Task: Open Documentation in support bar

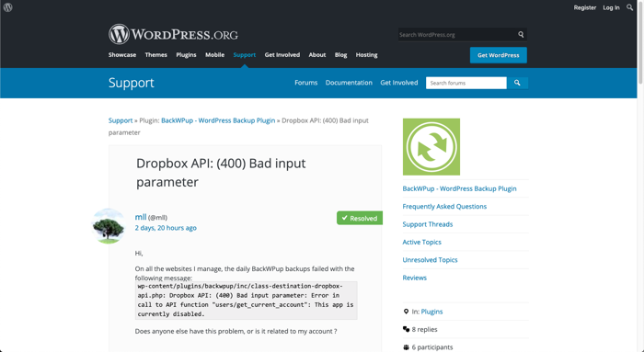Action: pos(349,83)
